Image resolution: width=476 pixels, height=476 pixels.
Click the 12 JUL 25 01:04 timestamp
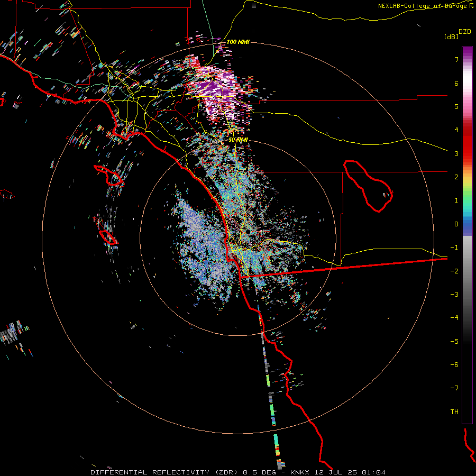tap(350, 472)
